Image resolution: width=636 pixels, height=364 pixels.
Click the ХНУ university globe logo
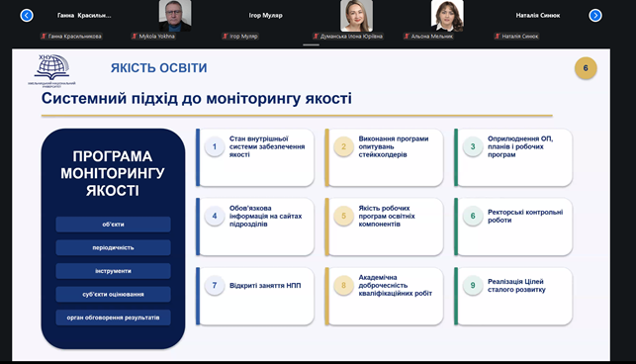click(x=51, y=70)
